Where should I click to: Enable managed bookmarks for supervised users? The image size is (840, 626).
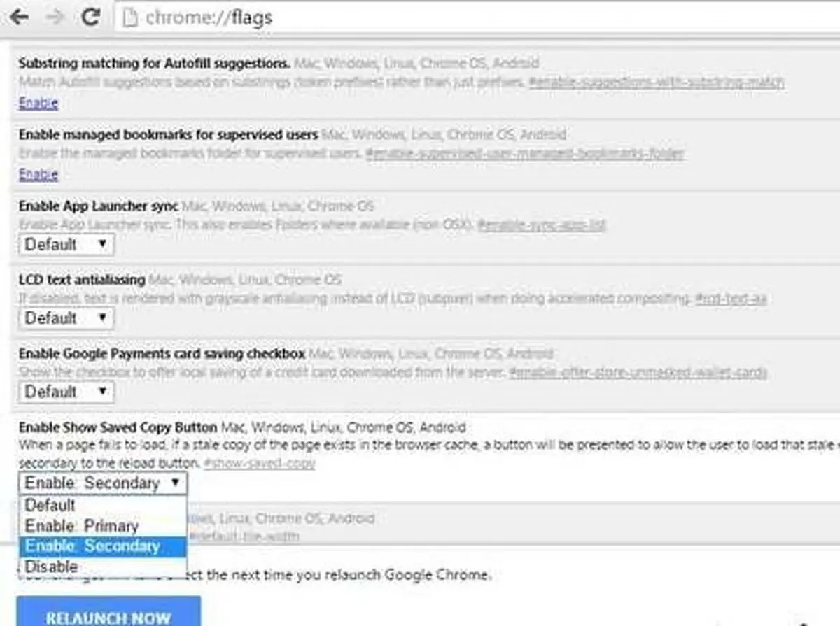coord(38,174)
